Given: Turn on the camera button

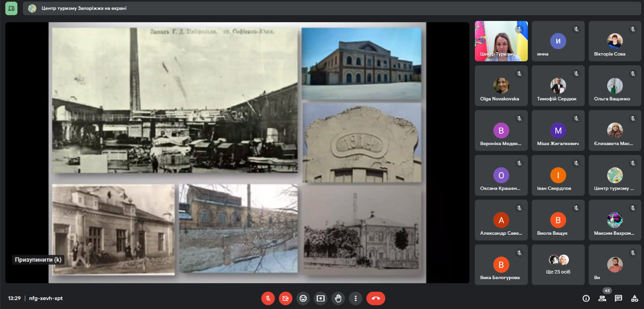Looking at the screenshot, I should click(285, 298).
